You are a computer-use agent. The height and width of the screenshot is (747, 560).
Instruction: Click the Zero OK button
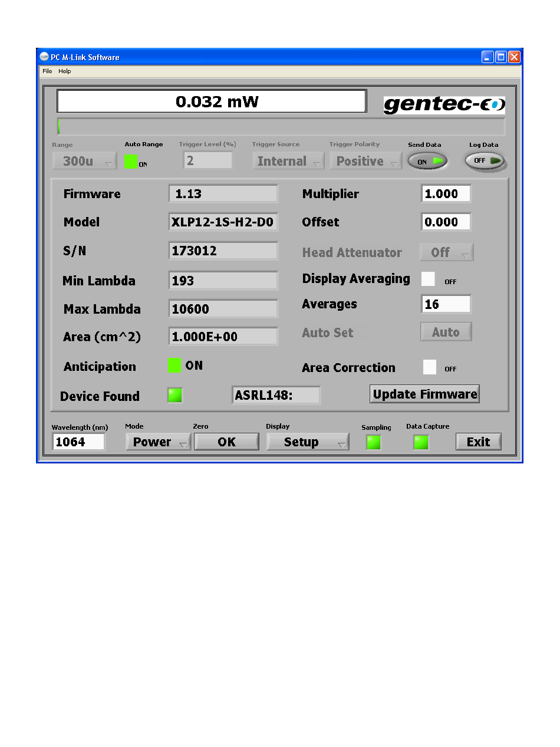click(226, 442)
